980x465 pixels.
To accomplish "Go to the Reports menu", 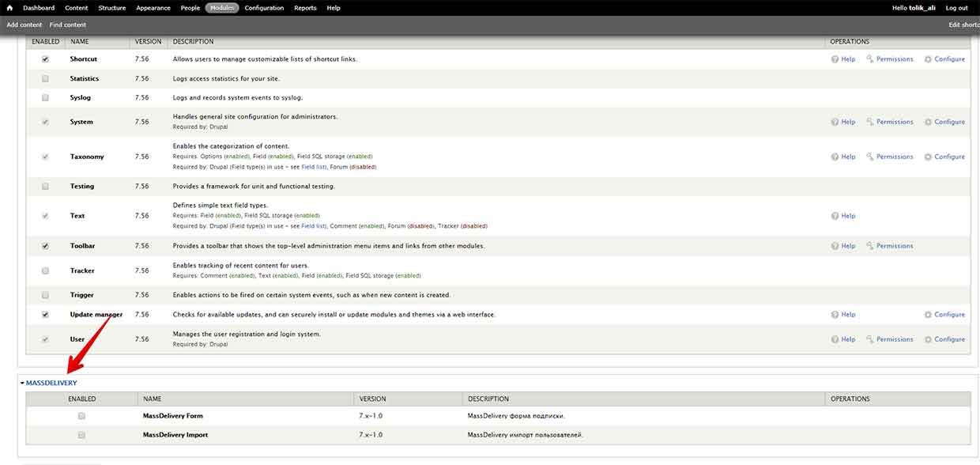I will tap(305, 8).
